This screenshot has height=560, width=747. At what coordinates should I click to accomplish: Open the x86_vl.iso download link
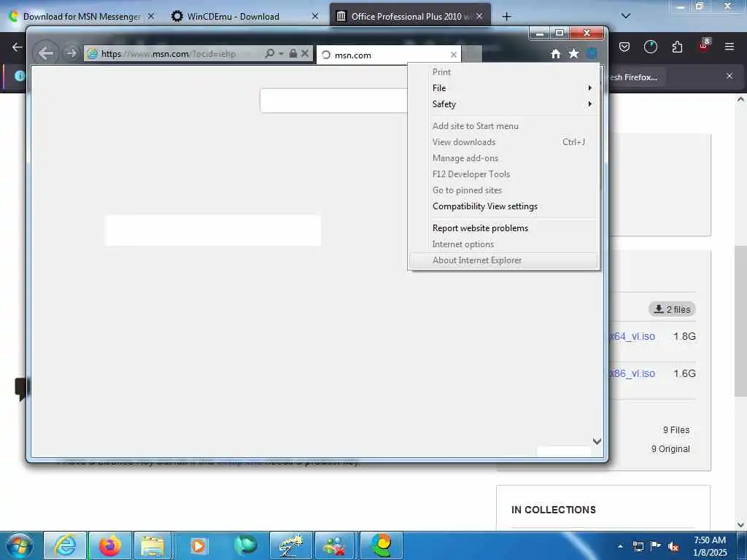click(632, 374)
